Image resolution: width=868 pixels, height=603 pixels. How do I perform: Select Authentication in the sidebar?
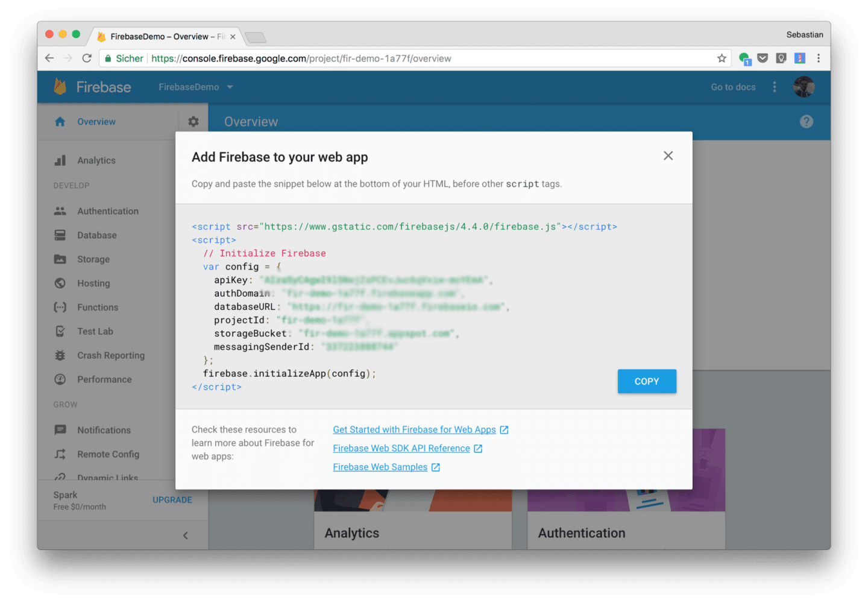click(108, 211)
